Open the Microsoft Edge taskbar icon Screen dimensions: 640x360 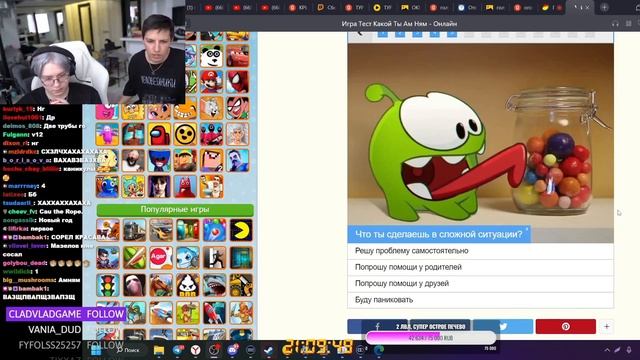click(379, 350)
